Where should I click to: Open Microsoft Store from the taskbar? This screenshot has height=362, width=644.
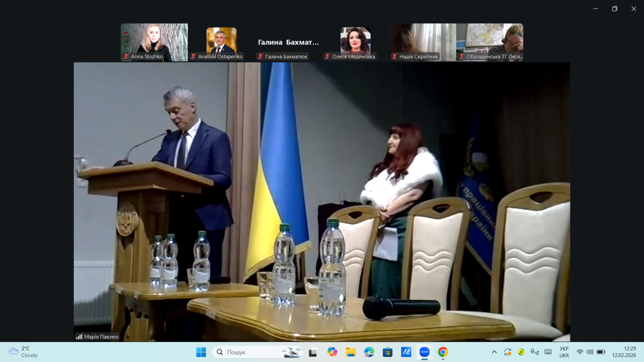[x=387, y=352]
